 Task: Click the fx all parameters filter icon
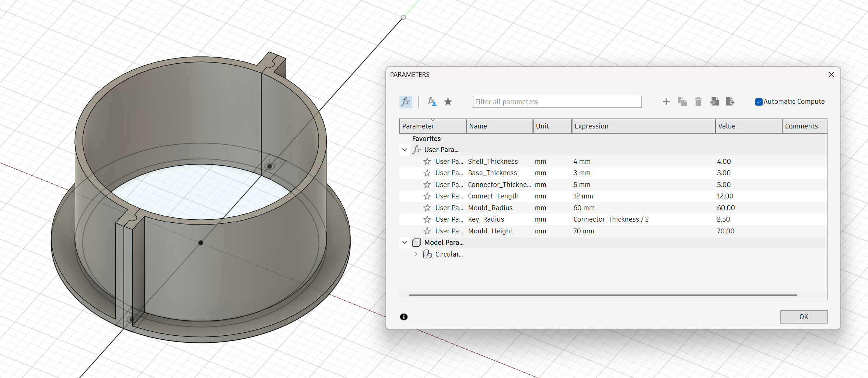406,102
